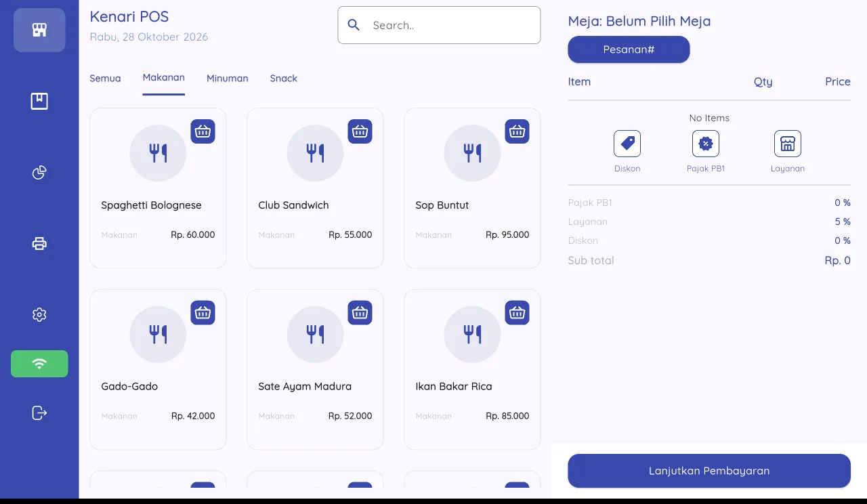Open the printer icon in sidebar

point(39,244)
